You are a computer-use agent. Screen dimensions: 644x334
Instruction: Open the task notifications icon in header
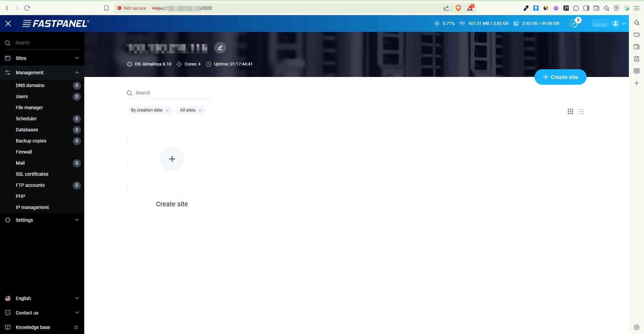coord(574,24)
